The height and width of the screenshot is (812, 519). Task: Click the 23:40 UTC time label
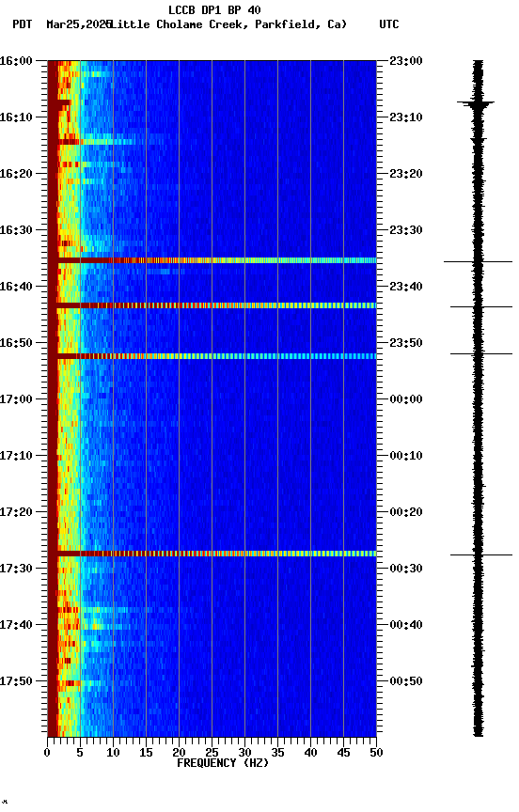pyautogui.click(x=406, y=287)
